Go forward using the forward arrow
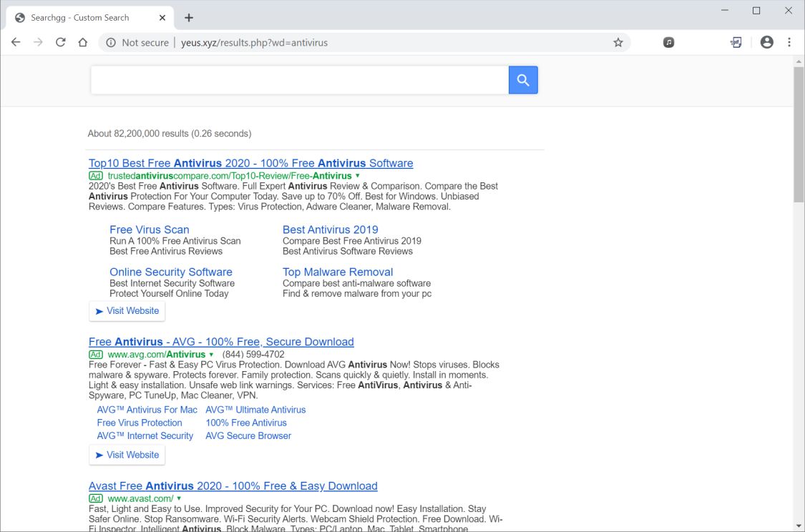The height and width of the screenshot is (532, 805). pyautogui.click(x=38, y=43)
